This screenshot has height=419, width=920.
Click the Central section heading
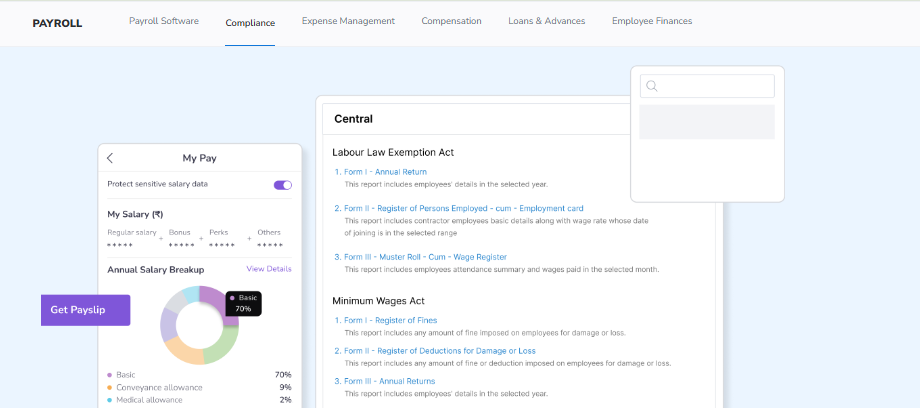[x=353, y=119]
